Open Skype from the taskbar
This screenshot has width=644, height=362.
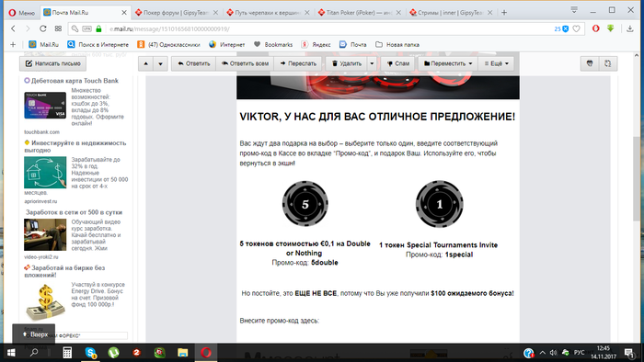[90, 353]
